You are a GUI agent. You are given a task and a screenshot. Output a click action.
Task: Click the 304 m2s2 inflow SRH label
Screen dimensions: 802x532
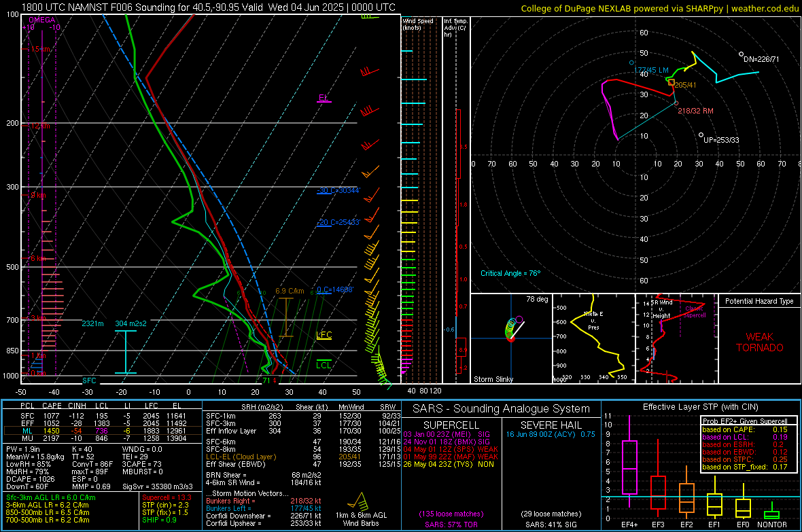click(130, 324)
